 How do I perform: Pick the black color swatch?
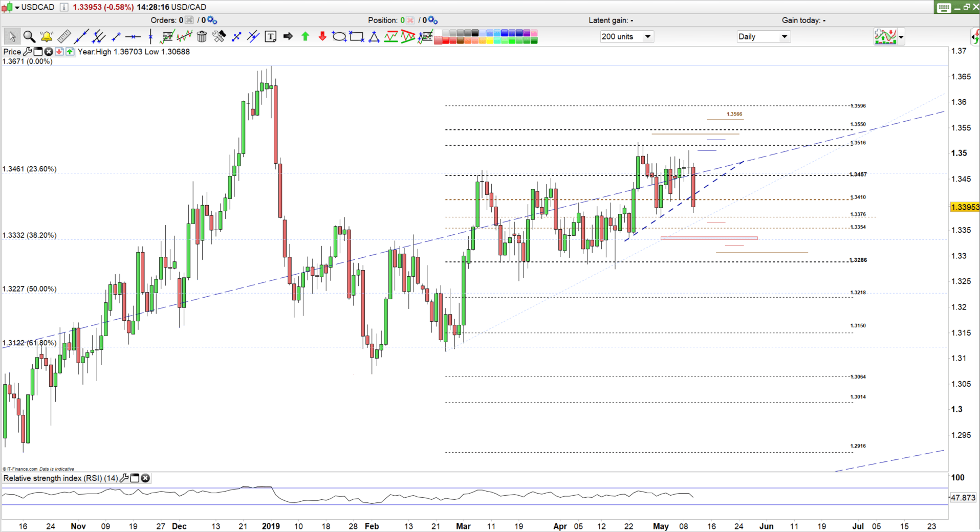(474, 33)
